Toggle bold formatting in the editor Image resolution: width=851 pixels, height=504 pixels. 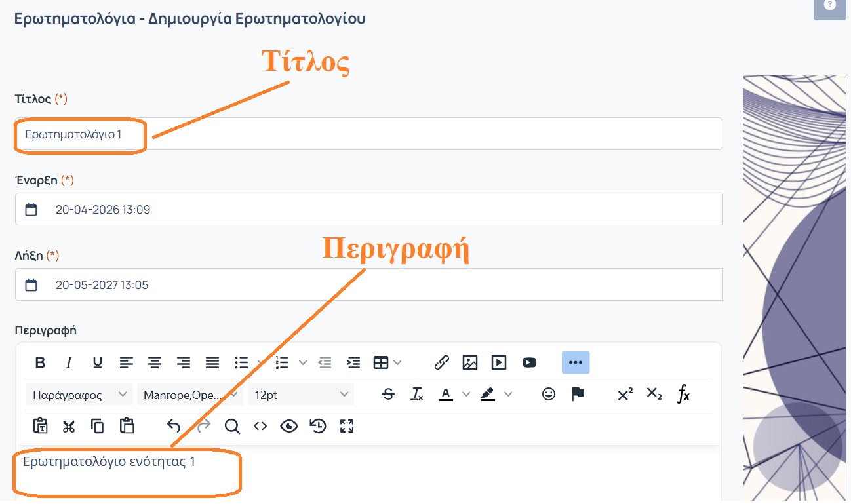[40, 362]
